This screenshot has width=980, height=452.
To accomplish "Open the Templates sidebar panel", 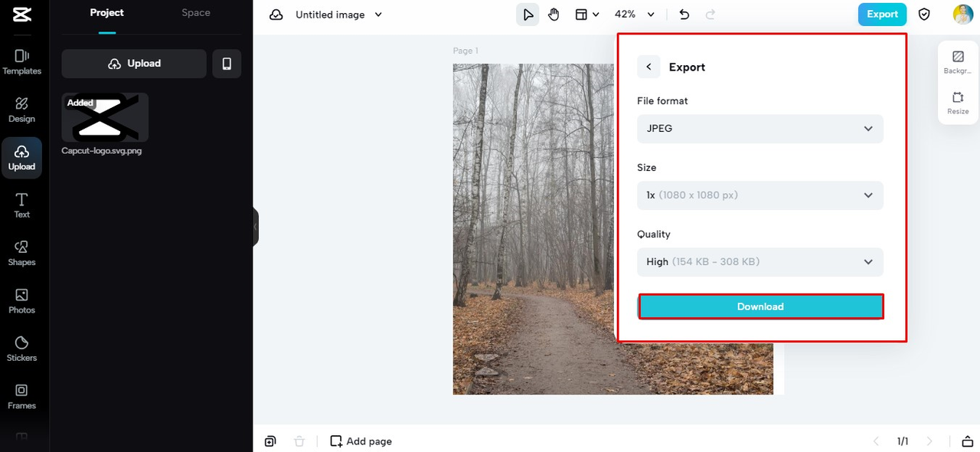I will pyautogui.click(x=21, y=62).
